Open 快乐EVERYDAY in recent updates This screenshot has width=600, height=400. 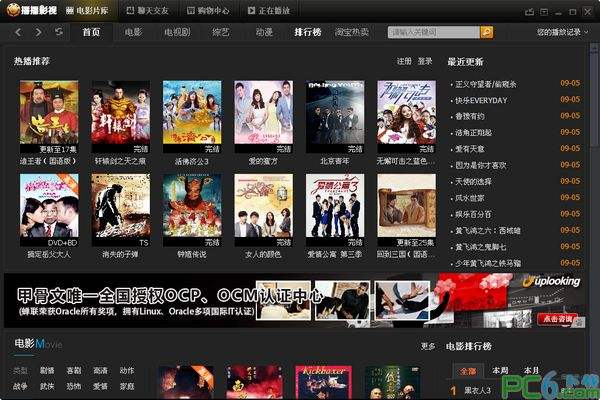point(481,100)
